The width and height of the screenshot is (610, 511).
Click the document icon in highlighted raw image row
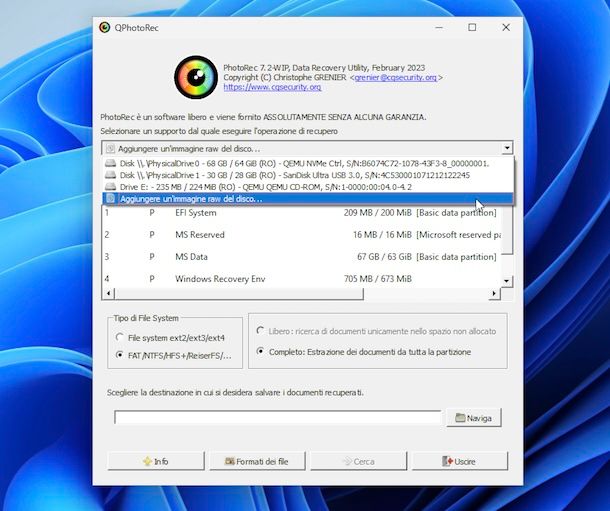pos(111,199)
